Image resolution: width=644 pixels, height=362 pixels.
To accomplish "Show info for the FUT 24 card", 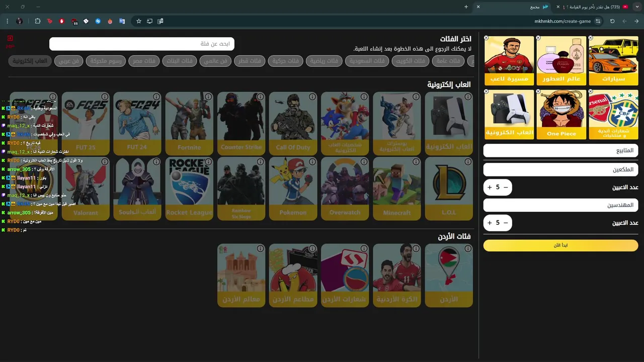I will (156, 97).
